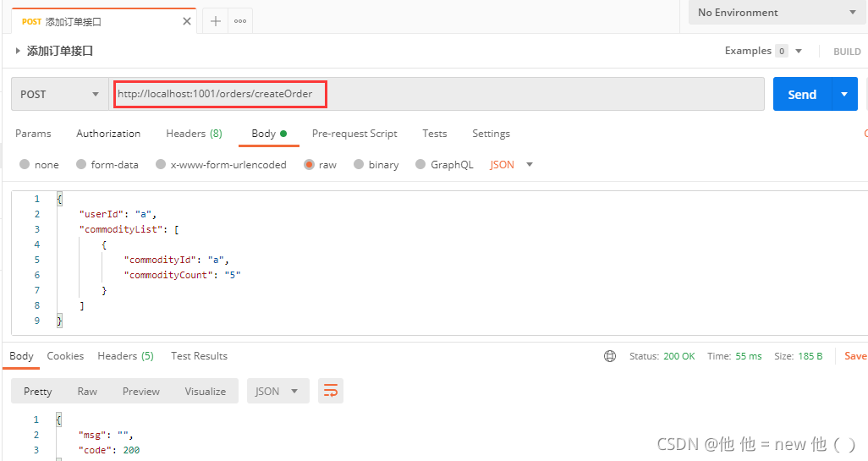This screenshot has height=461, width=868.
Task: Close the 添加订单接口 request tab
Action: pos(187,21)
